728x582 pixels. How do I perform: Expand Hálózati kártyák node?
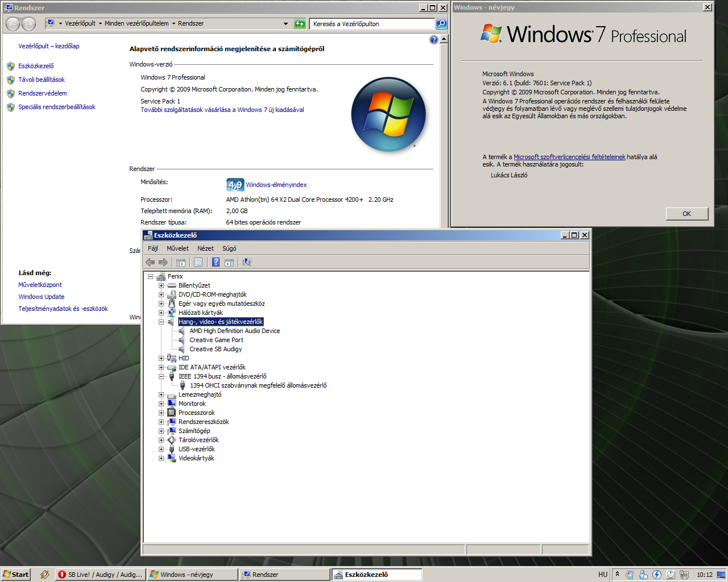coord(161,313)
